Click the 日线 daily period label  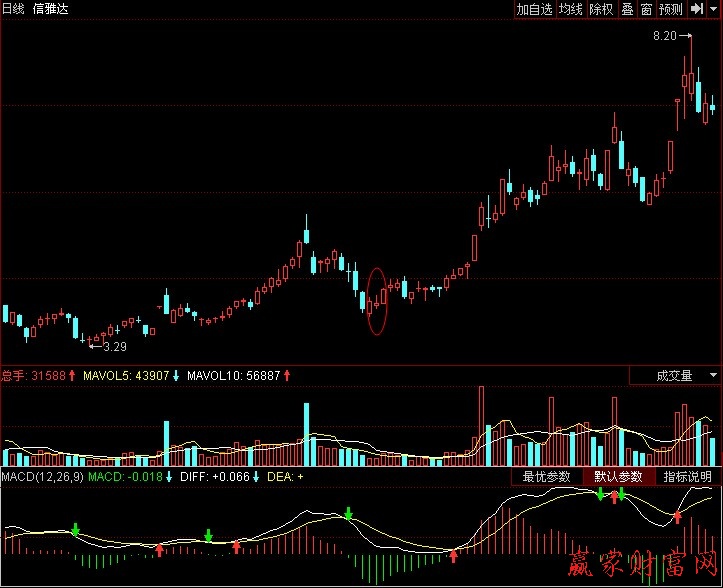coord(14,9)
